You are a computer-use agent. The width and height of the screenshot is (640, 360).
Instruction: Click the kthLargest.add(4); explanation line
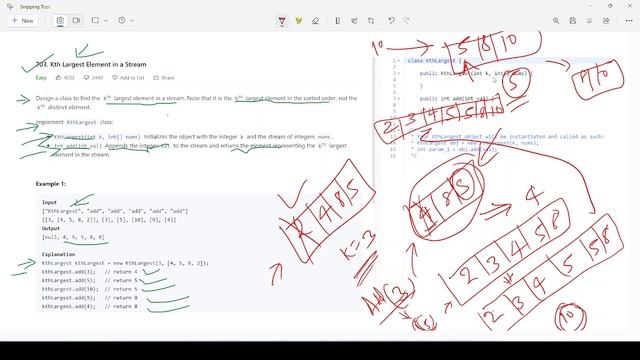coord(90,306)
